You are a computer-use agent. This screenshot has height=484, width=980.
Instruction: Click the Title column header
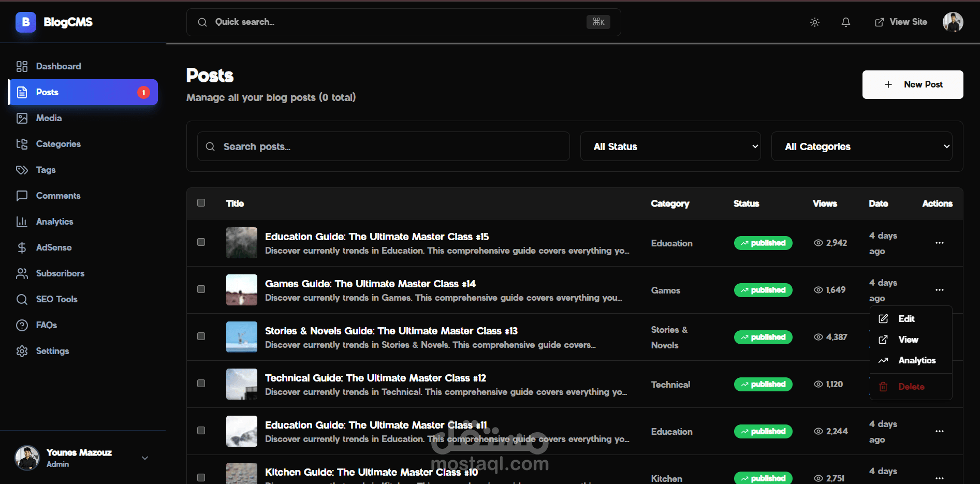pos(235,203)
